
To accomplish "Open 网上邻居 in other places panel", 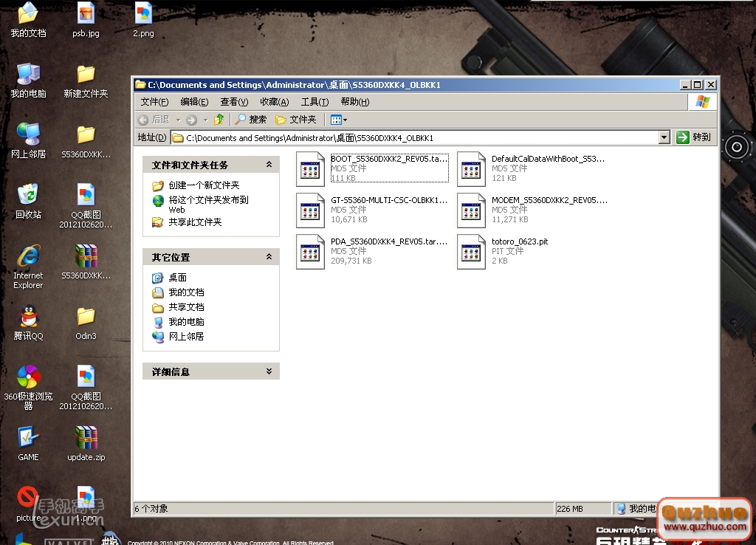I will pyautogui.click(x=186, y=336).
